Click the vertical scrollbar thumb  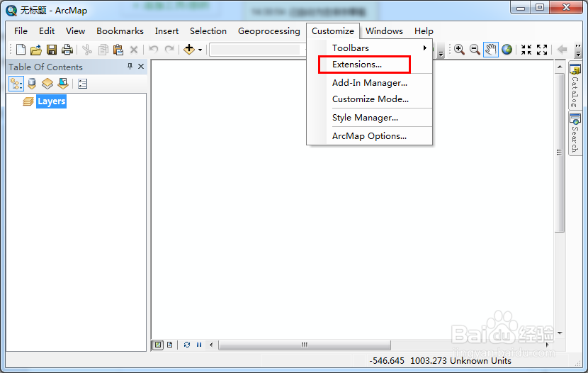pyautogui.click(x=560, y=152)
